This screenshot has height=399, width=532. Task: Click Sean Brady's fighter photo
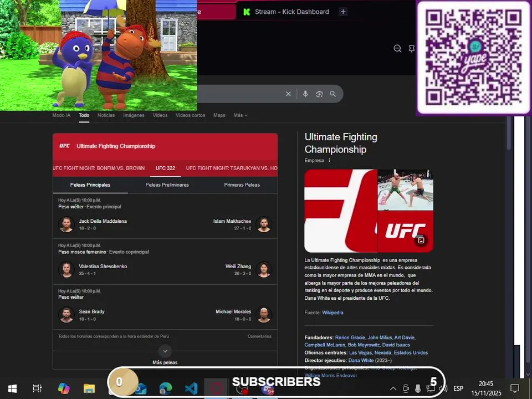coord(66,315)
